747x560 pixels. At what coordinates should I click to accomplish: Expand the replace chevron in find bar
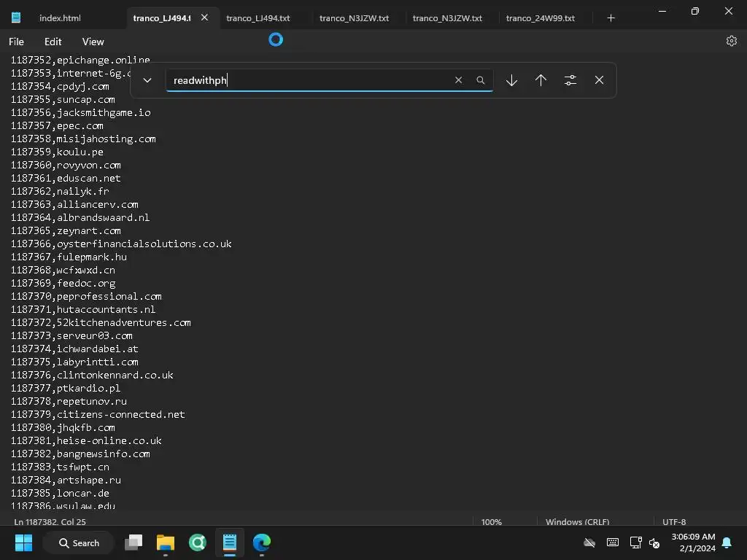point(147,80)
